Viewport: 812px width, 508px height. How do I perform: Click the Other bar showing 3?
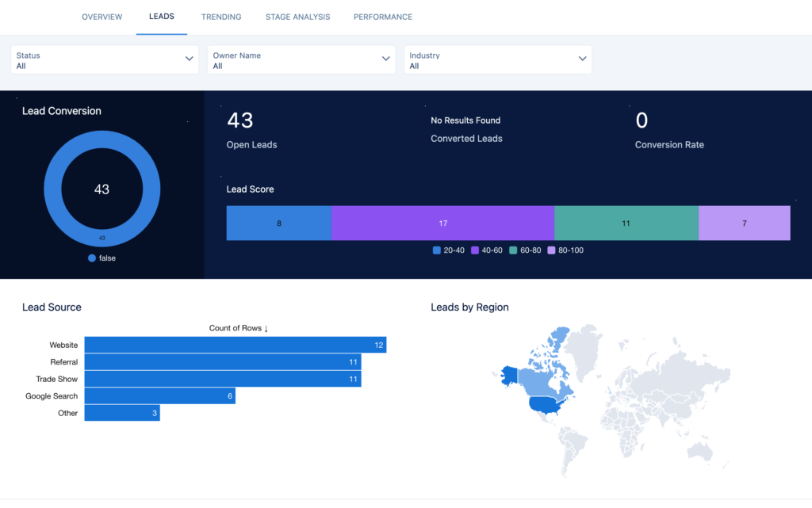pos(122,413)
